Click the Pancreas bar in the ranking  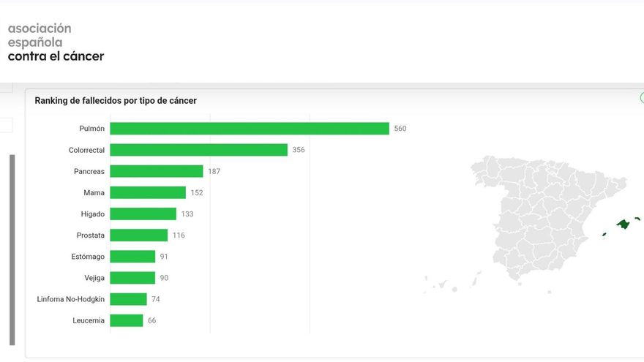157,171
